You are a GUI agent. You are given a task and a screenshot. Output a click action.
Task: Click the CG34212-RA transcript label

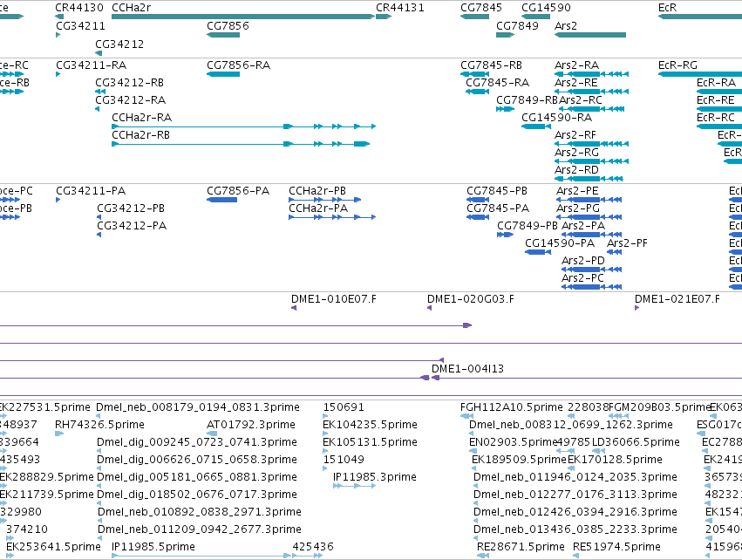[130, 100]
